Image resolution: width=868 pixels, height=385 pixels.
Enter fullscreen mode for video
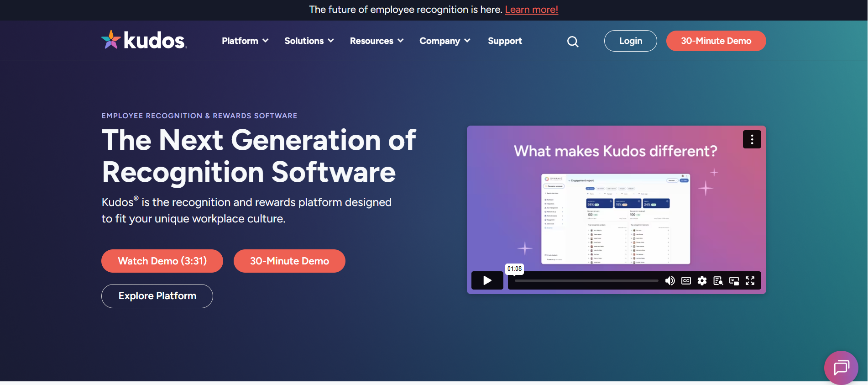750,281
